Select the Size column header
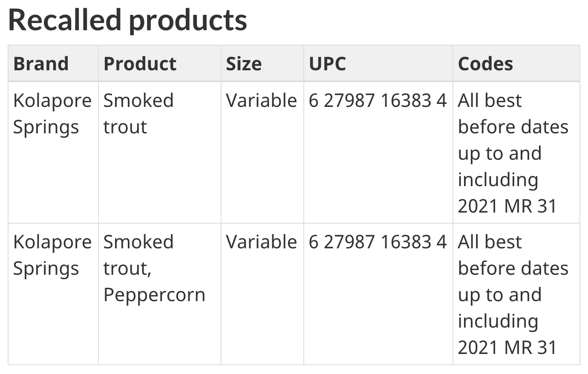The image size is (588, 374). tap(244, 64)
